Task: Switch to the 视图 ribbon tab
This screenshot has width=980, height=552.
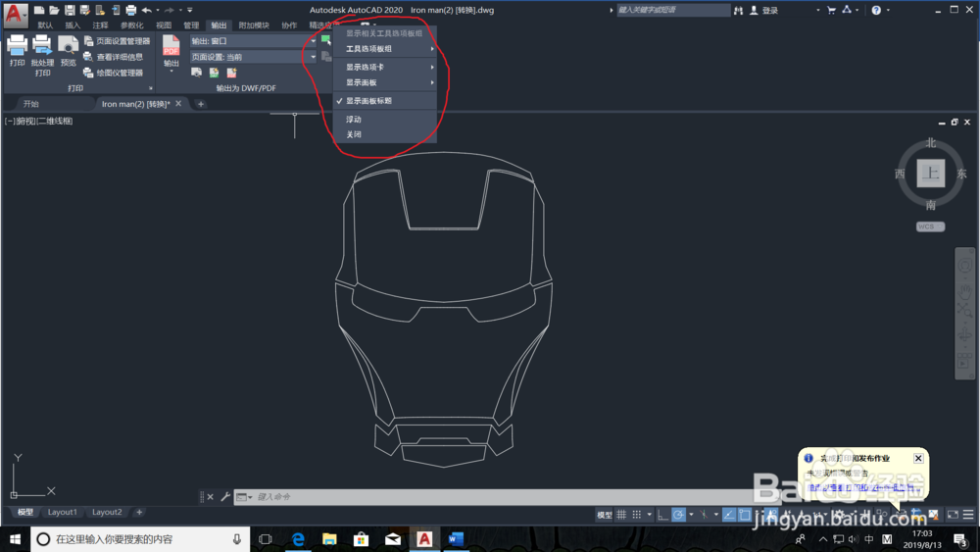Action: pos(164,25)
